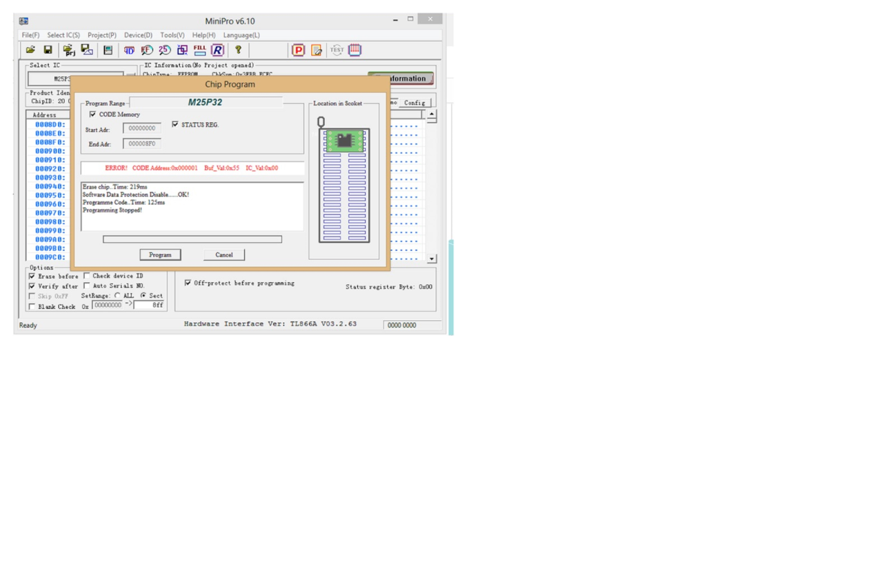Screen dimensions: 883x588
Task: Click the Select IC chip name button
Action: point(76,79)
